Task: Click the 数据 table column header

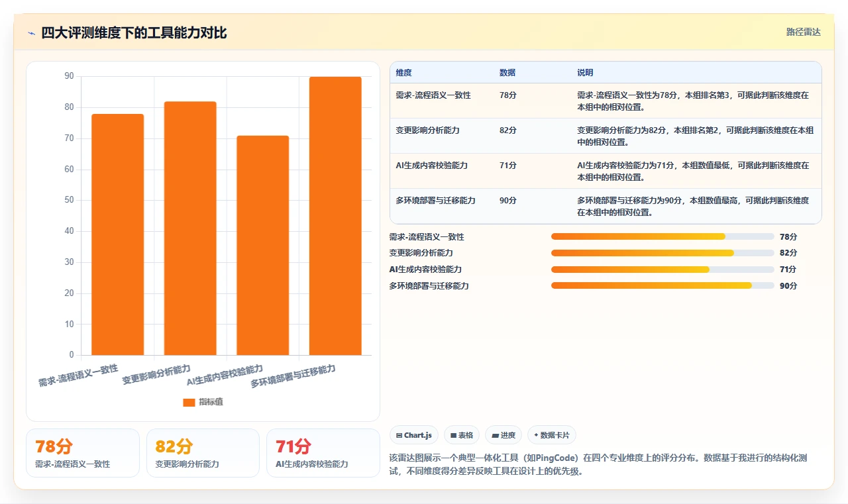Action: tap(507, 72)
